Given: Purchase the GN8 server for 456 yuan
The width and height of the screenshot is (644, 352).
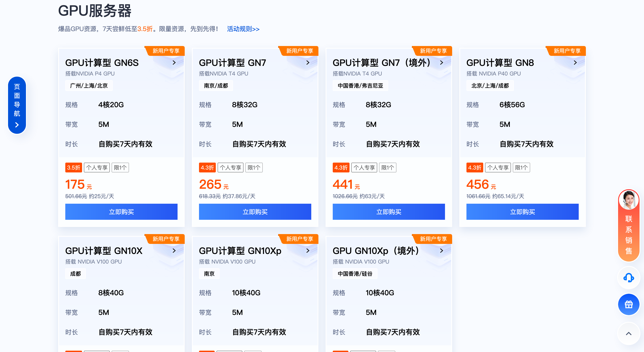Looking at the screenshot, I should coord(522,212).
